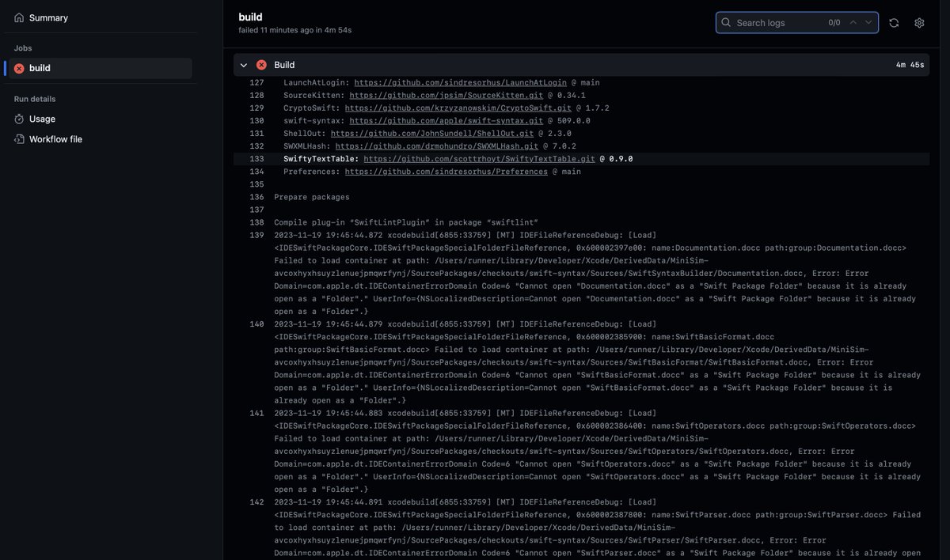Click log line number 139
The width and height of the screenshot is (950, 560).
coord(256,235)
